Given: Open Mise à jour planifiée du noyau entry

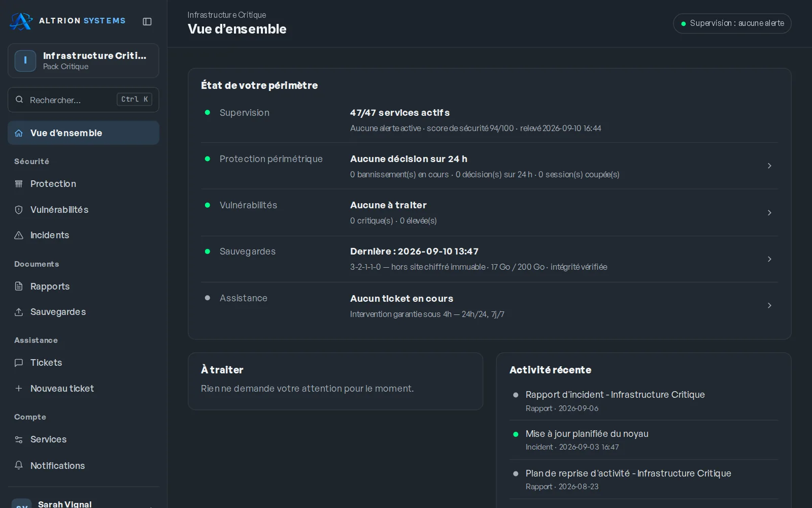Looking at the screenshot, I should pos(644,440).
